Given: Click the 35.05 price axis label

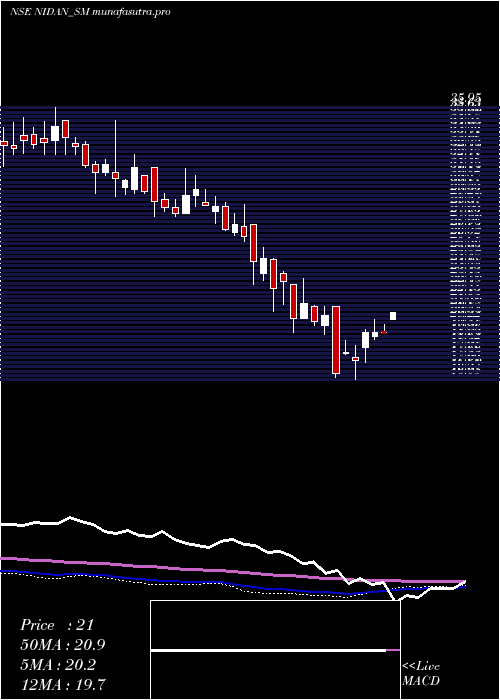Looking at the screenshot, I should point(466,97).
